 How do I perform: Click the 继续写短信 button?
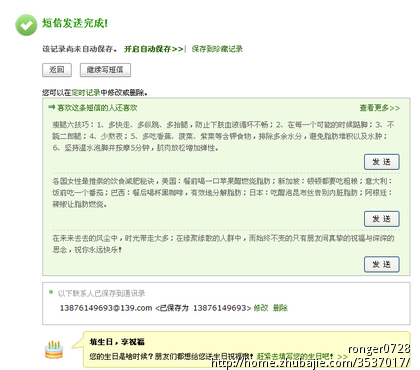105,70
